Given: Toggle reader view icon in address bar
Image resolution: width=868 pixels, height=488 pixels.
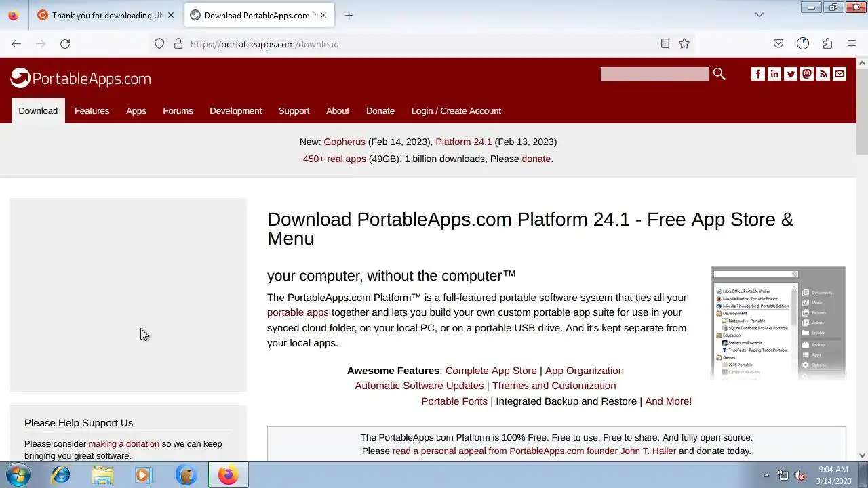Looking at the screenshot, I should coord(665,43).
